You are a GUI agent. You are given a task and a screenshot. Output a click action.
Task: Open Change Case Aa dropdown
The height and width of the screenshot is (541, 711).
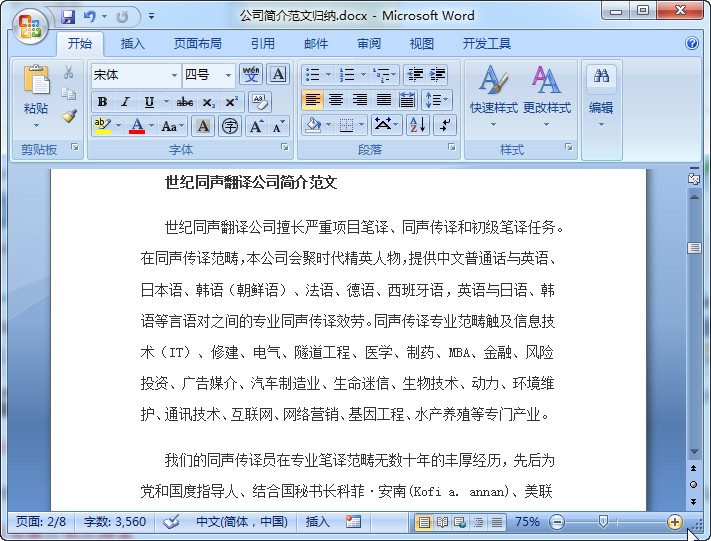click(x=172, y=126)
